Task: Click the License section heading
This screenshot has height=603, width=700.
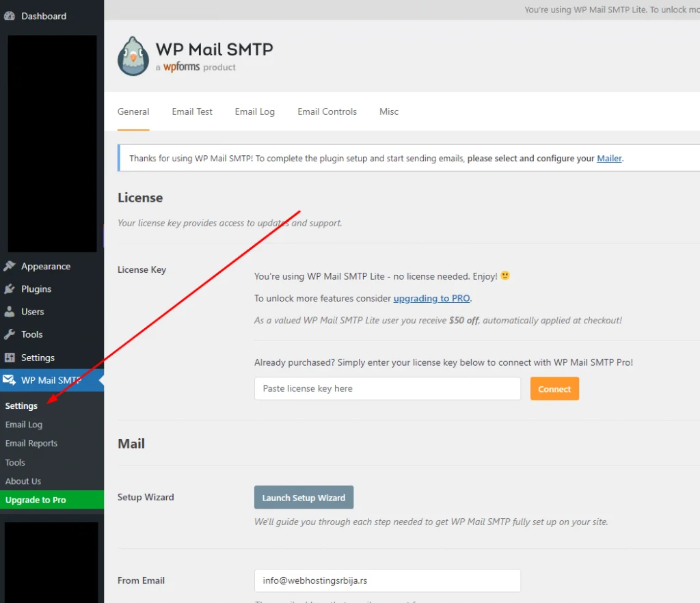Action: pos(140,198)
